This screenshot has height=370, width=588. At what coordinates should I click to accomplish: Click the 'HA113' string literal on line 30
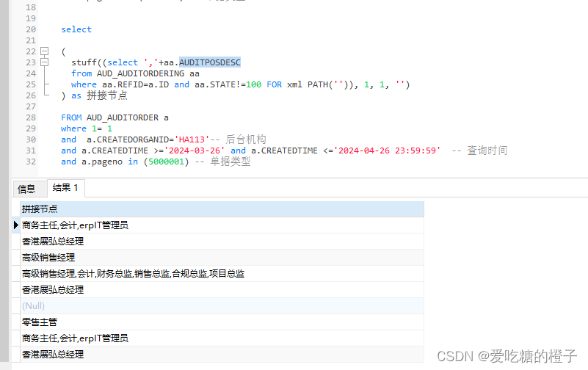coord(192,139)
